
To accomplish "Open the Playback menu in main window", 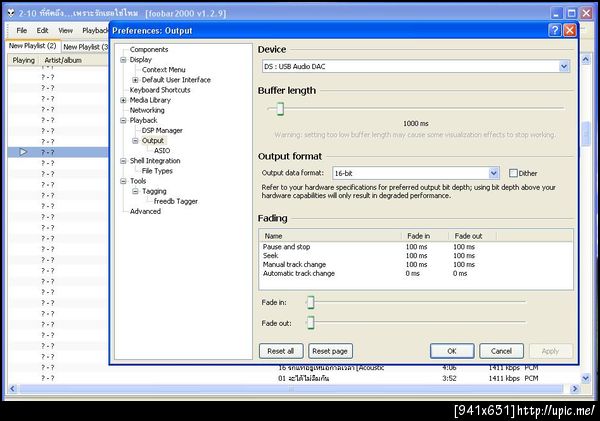I will [95, 30].
